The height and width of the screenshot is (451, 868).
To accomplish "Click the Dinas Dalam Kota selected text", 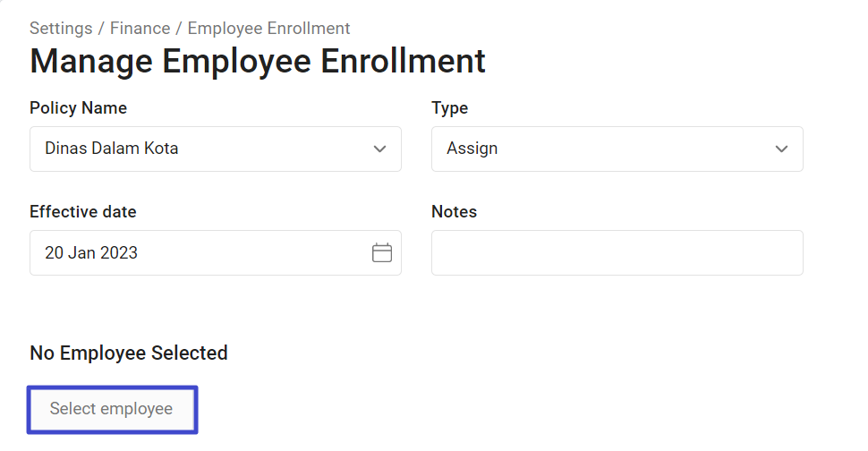I will click(x=111, y=149).
